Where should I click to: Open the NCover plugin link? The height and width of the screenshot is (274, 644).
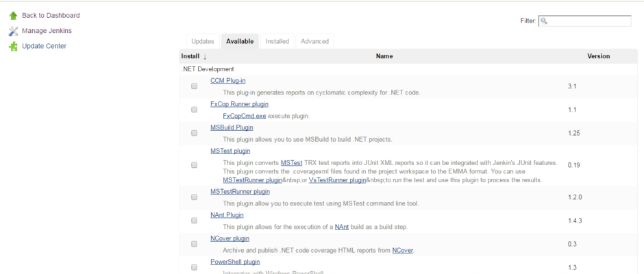(230, 238)
